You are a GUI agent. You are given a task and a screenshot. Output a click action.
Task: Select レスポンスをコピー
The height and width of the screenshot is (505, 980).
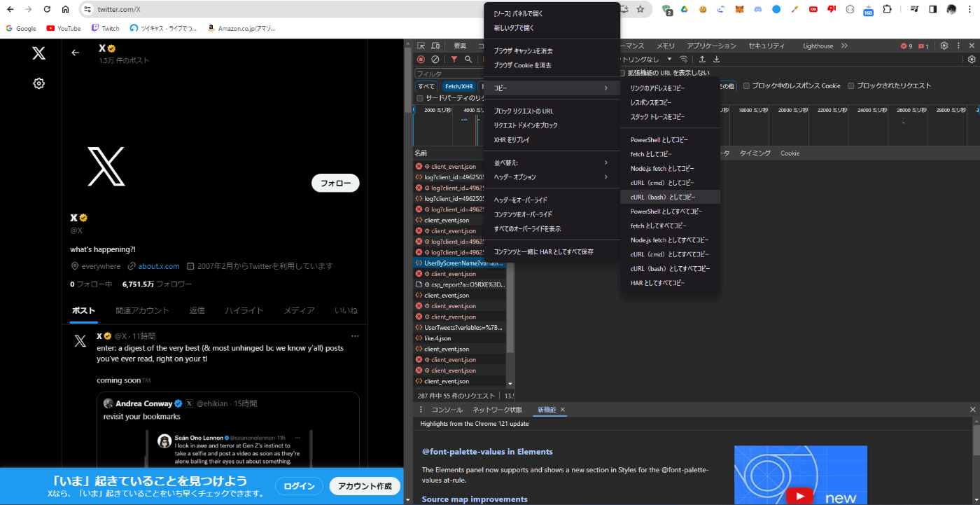pyautogui.click(x=671, y=102)
